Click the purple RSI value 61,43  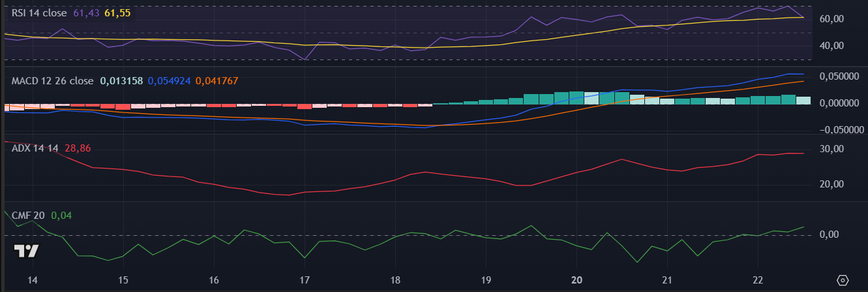[87, 13]
